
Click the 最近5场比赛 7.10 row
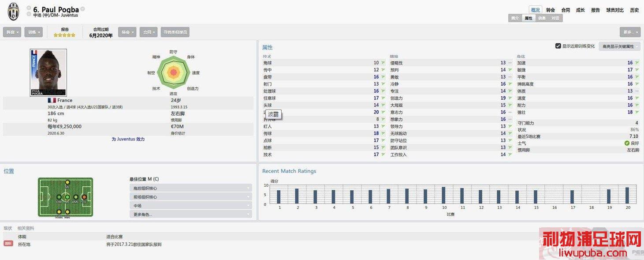pos(578,137)
